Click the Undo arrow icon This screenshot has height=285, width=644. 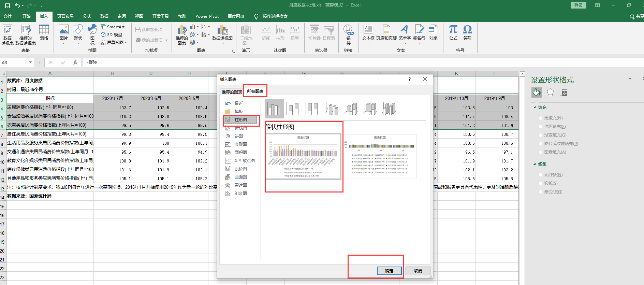[x=17, y=5]
